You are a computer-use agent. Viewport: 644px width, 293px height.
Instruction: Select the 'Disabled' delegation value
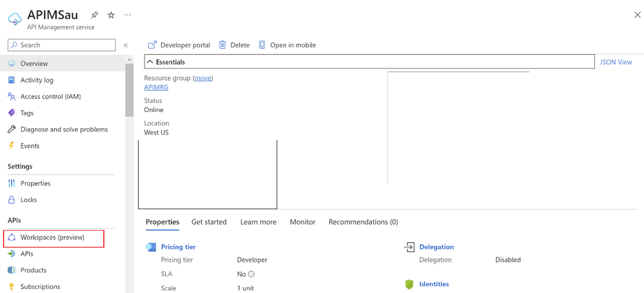click(508, 260)
